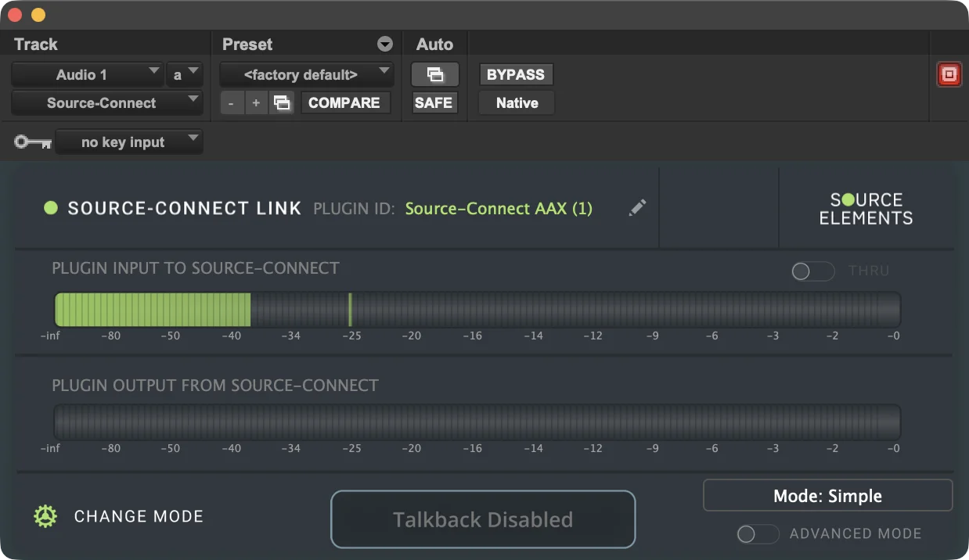The height and width of the screenshot is (560, 969).
Task: Click the Source-Connect AAX (1) plugin ID text
Action: tap(499, 208)
